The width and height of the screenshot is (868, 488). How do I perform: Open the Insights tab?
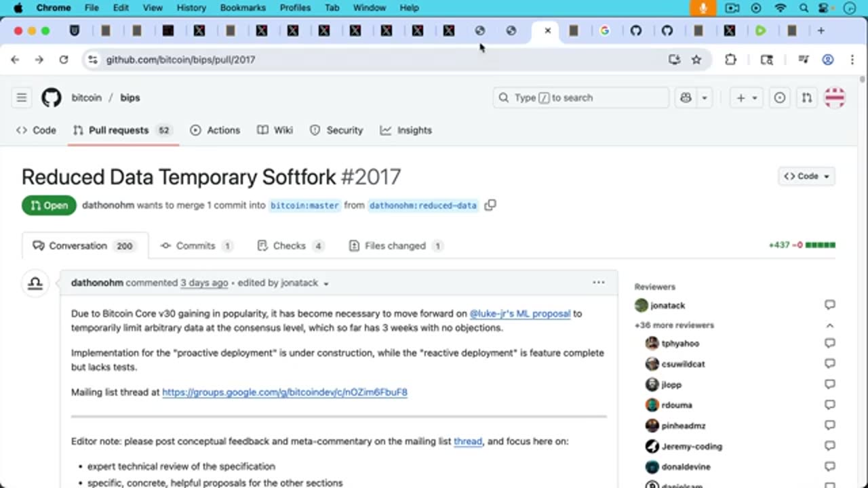coord(406,130)
